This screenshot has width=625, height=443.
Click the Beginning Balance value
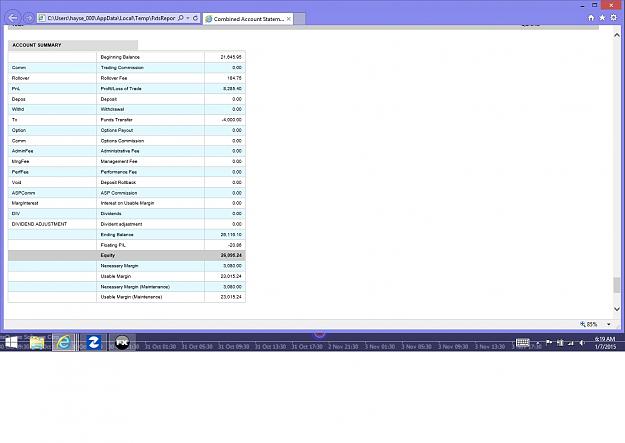click(x=231, y=57)
